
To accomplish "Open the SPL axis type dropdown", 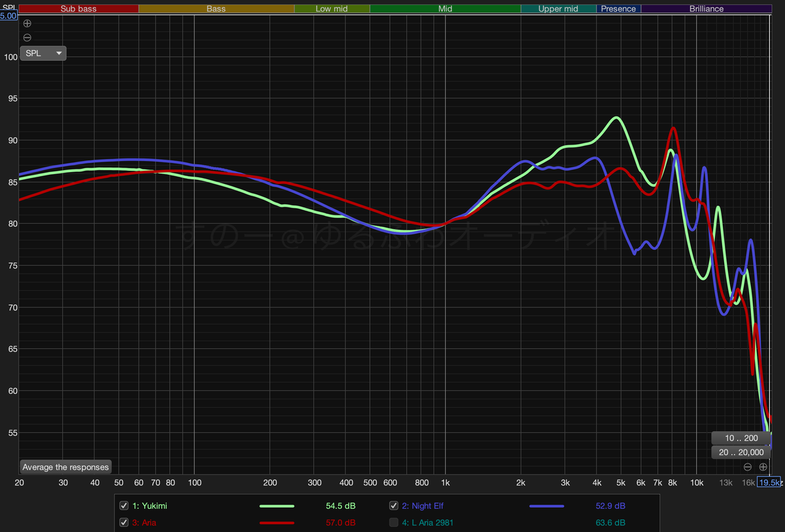I will click(x=43, y=53).
